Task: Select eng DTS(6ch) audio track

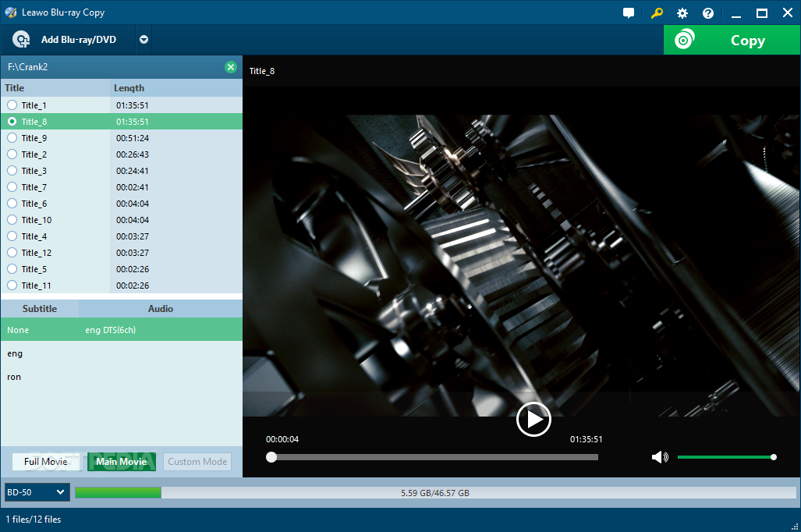Action: 110,330
